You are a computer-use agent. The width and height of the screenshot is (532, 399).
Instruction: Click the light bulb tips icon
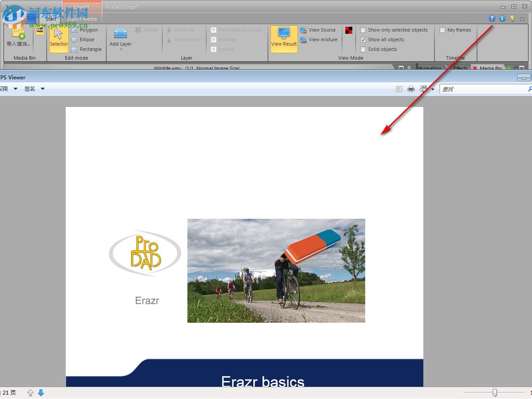pyautogui.click(x=512, y=18)
